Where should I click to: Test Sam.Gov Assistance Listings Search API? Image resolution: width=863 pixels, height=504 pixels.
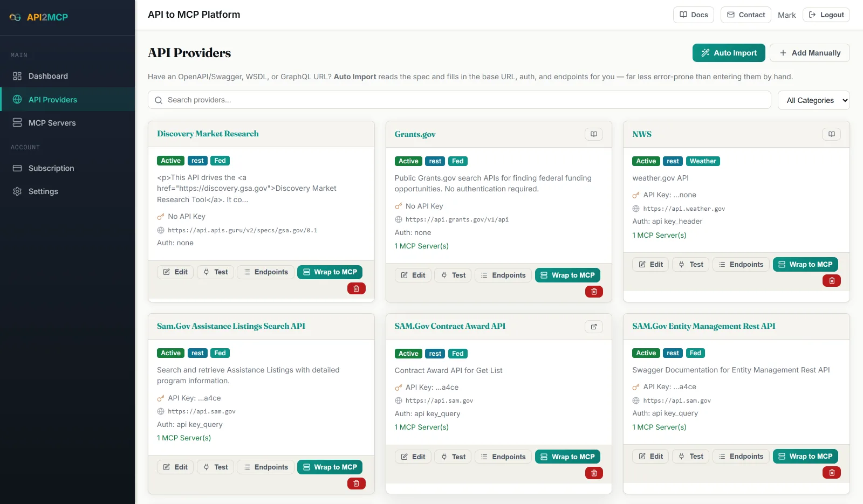click(x=215, y=467)
